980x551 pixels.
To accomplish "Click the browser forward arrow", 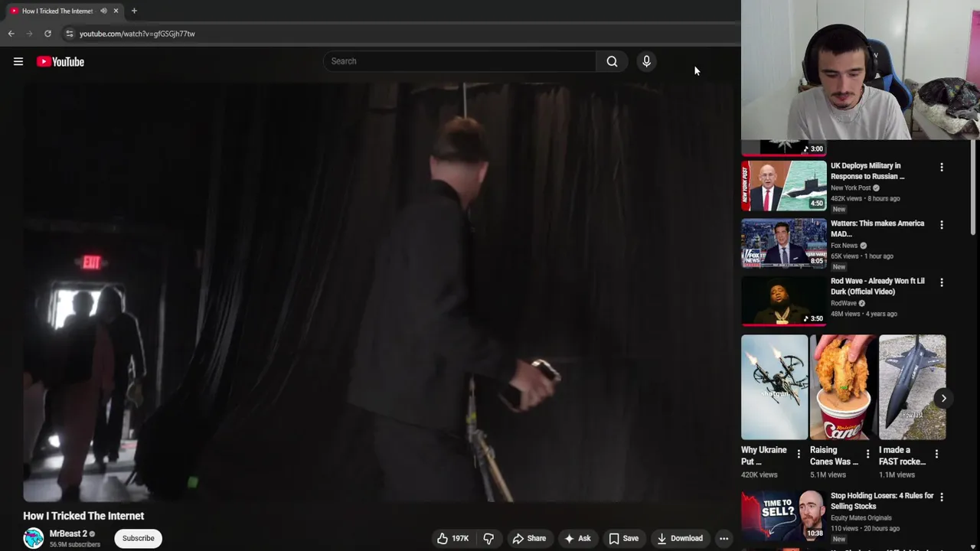I will point(29,34).
